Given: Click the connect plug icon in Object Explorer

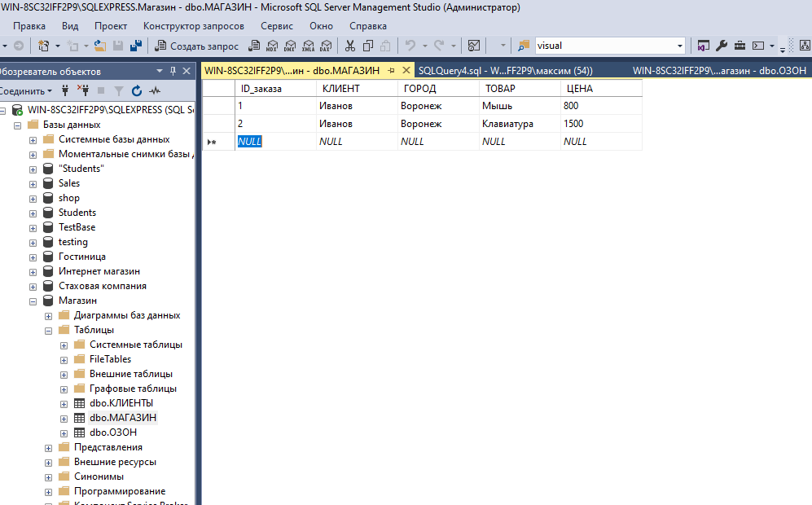Looking at the screenshot, I should pos(65,91).
